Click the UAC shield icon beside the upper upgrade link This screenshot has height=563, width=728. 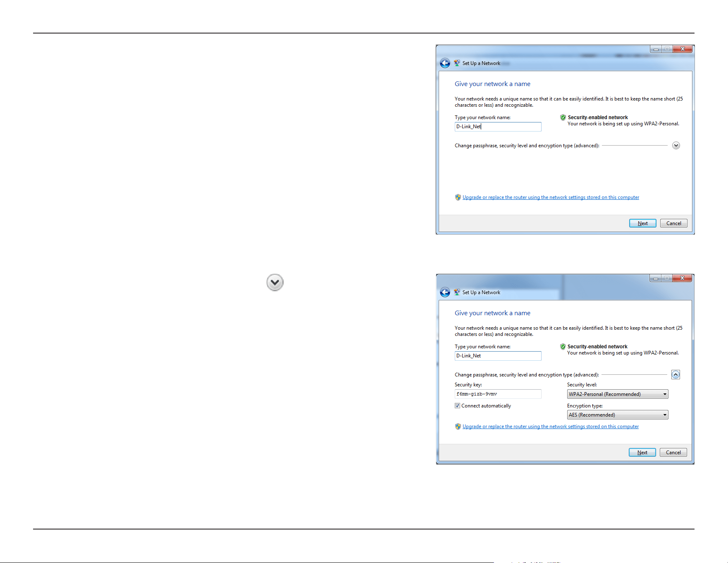[x=458, y=197]
